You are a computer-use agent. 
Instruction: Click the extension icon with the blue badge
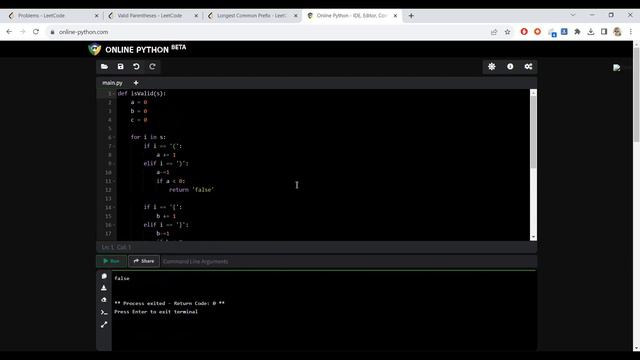point(552,32)
